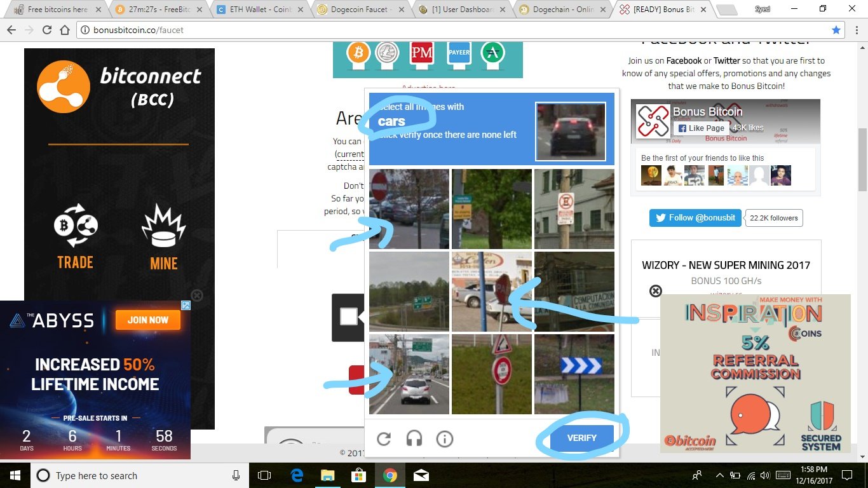Close the [READY] Bonus Bitcoin tab
The height and width of the screenshot is (488, 868).
coord(704,10)
